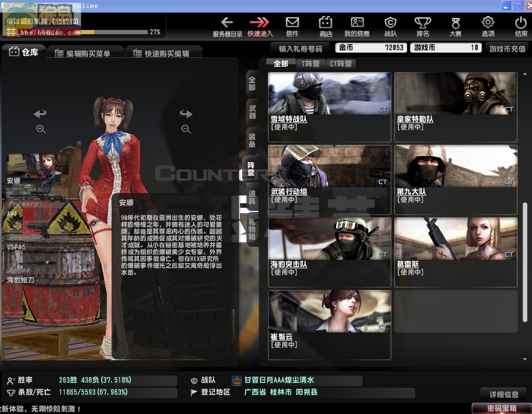Show 全部 factions filter tab
Viewport: 532px width, 414px height.
tap(280, 64)
